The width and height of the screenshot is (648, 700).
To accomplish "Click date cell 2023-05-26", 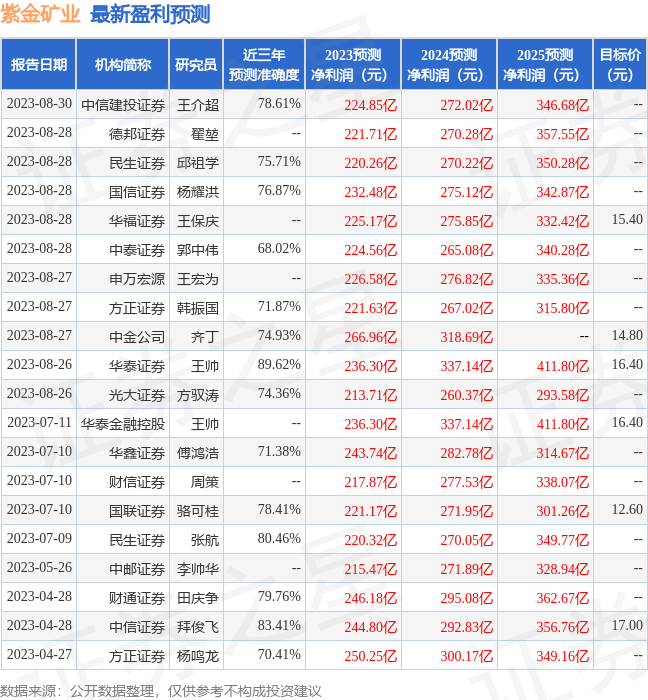I will point(39,567).
